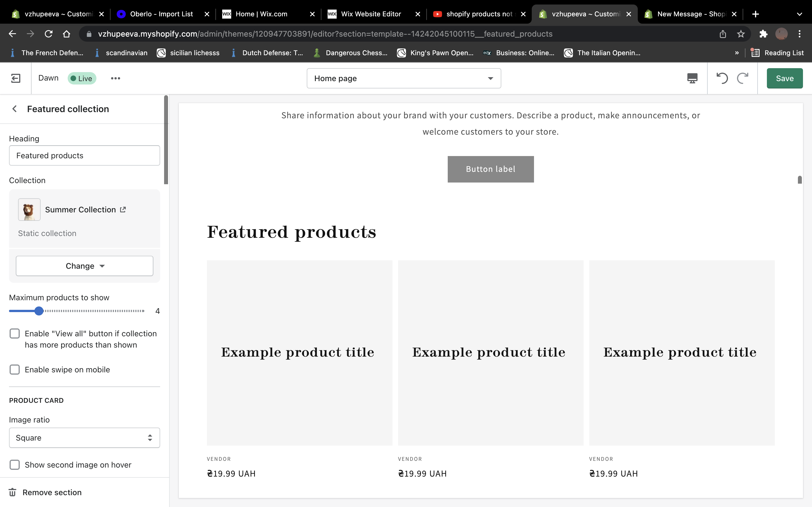Switch to Wix Website Editor tab
Viewport: 812px width, 507px height.
[371, 14]
